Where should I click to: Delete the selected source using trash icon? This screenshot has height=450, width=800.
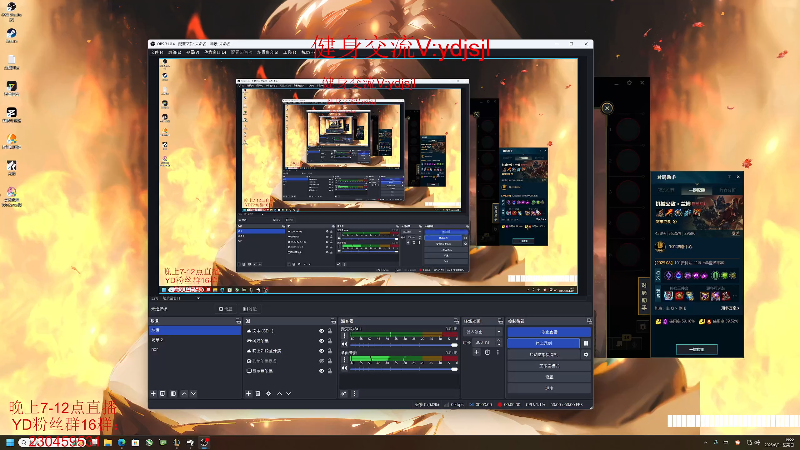coord(258,393)
